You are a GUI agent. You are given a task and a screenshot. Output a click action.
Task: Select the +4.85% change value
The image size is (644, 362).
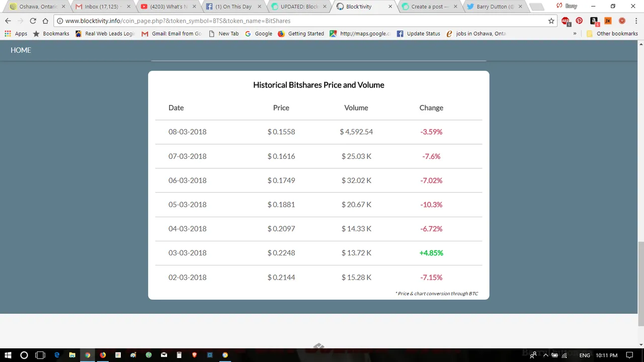(x=431, y=253)
